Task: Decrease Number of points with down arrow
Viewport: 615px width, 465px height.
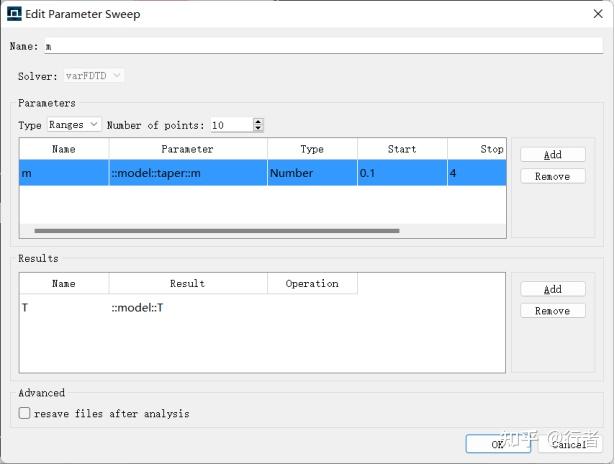Action: [x=258, y=129]
